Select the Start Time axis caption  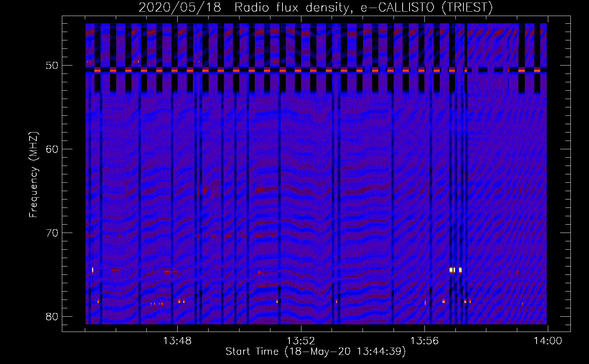316,352
